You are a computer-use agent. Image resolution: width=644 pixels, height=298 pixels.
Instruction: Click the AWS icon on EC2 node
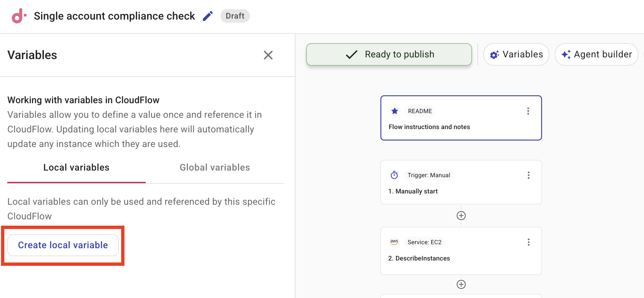click(x=394, y=242)
